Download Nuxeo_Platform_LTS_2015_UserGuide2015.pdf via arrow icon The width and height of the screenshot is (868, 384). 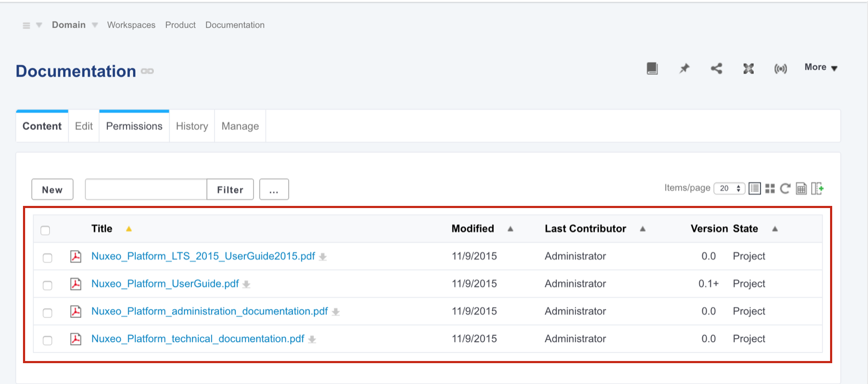point(323,257)
